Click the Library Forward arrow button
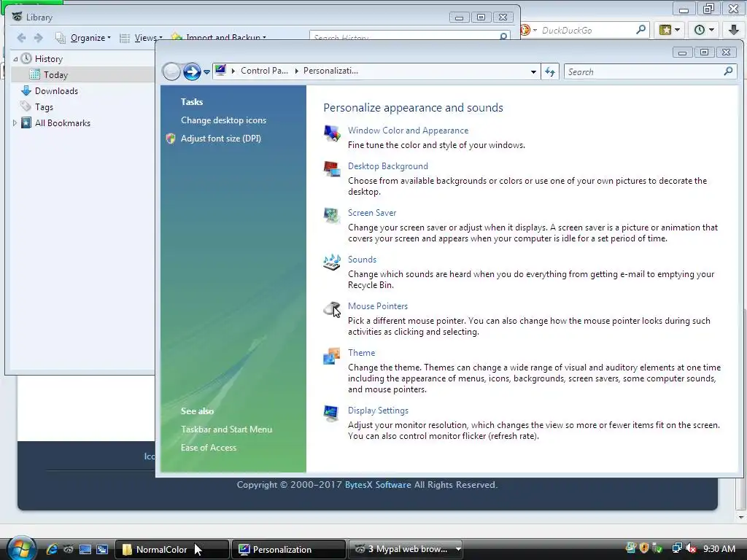The height and width of the screenshot is (560, 747). coord(39,38)
